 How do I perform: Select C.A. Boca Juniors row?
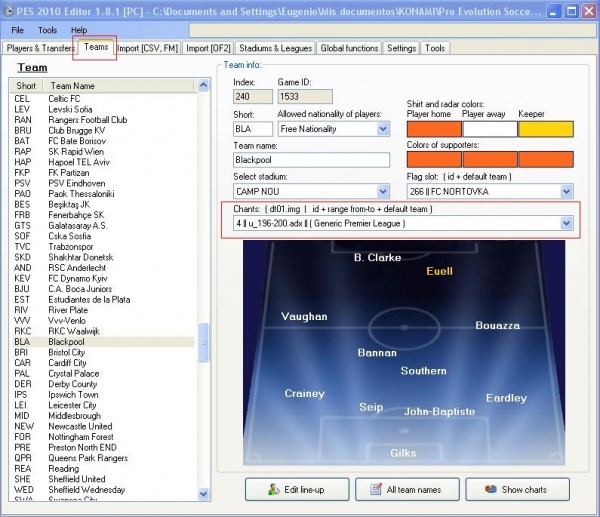coord(103,289)
